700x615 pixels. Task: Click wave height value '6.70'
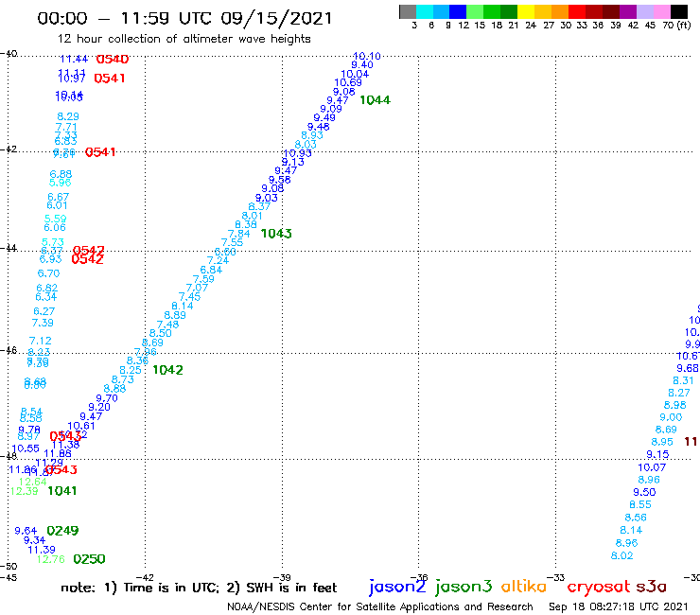click(x=48, y=273)
